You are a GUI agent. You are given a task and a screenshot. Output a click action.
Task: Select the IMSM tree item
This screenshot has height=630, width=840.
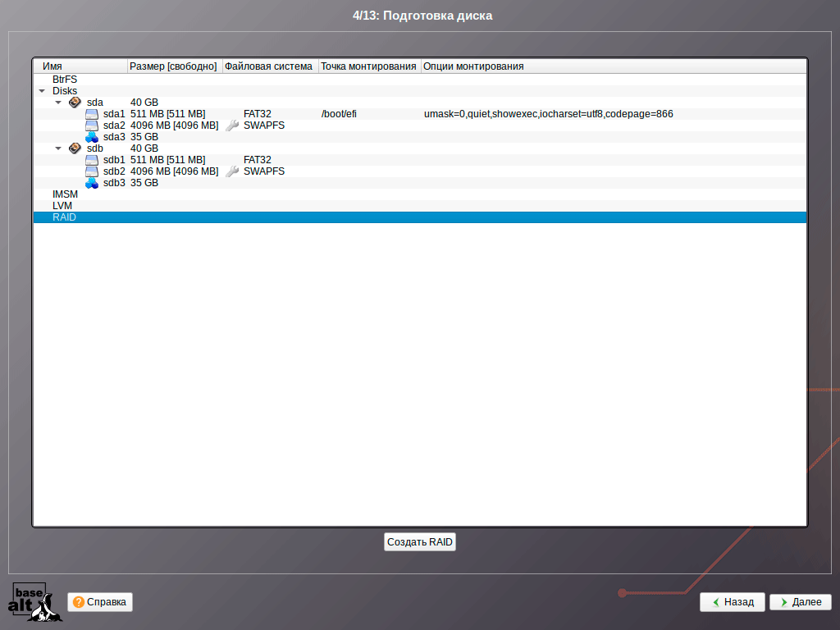pyautogui.click(x=65, y=194)
